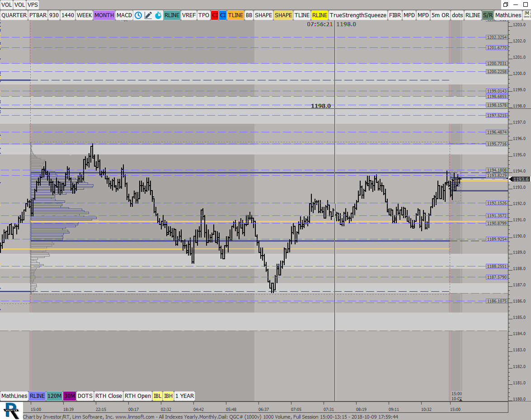Click the red CI button
Viewport: 531px width, 420px height.
(x=215, y=15)
